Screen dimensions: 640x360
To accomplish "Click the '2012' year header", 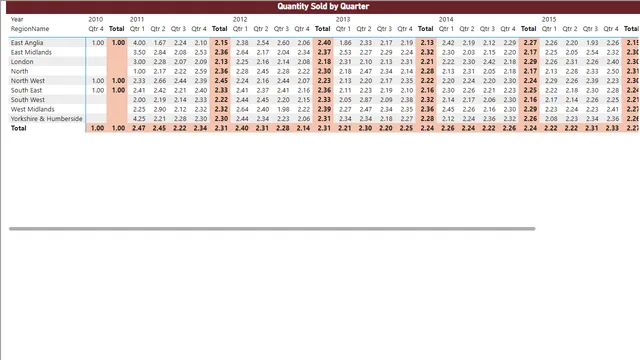I will (240, 19).
